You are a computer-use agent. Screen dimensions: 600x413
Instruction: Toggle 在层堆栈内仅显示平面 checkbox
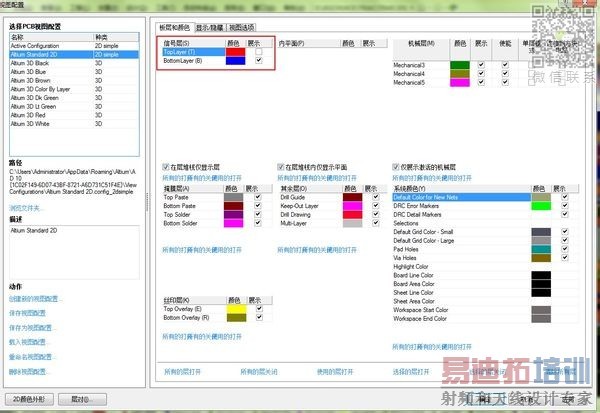point(280,167)
